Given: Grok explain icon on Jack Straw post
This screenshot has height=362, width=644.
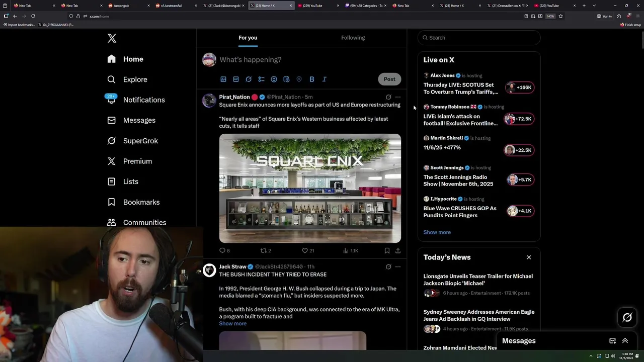Looking at the screenshot, I should [388, 267].
